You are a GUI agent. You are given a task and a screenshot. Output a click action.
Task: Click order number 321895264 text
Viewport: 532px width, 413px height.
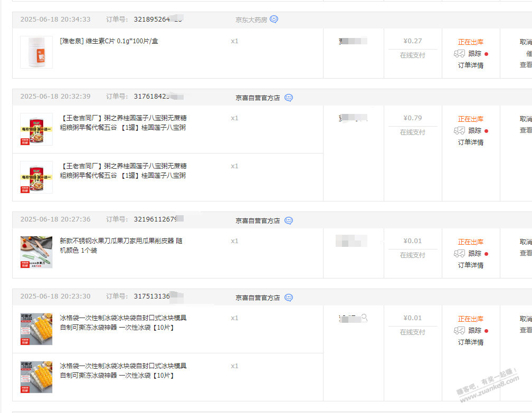click(151, 20)
